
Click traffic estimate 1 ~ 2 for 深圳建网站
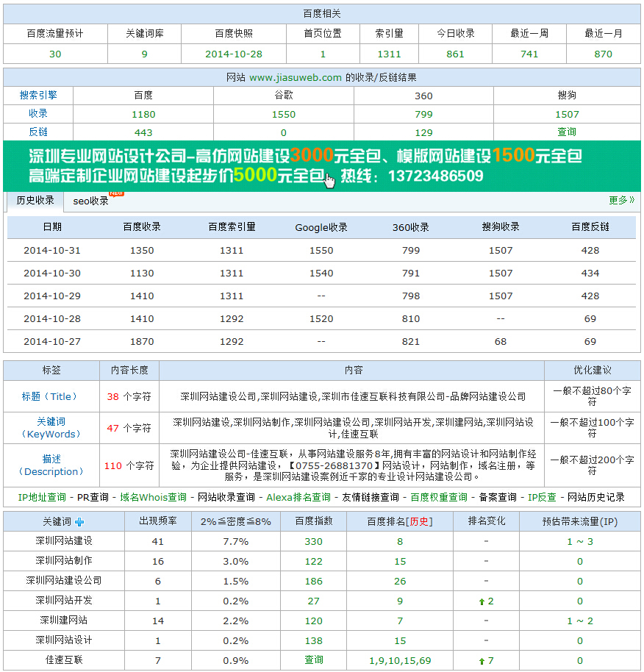pos(580,621)
